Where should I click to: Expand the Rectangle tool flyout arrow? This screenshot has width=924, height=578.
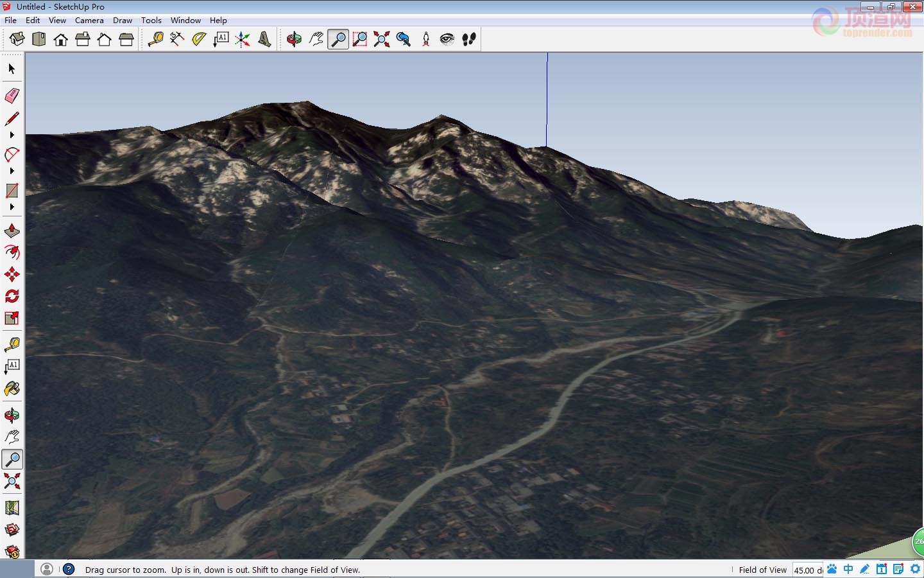pos(12,207)
